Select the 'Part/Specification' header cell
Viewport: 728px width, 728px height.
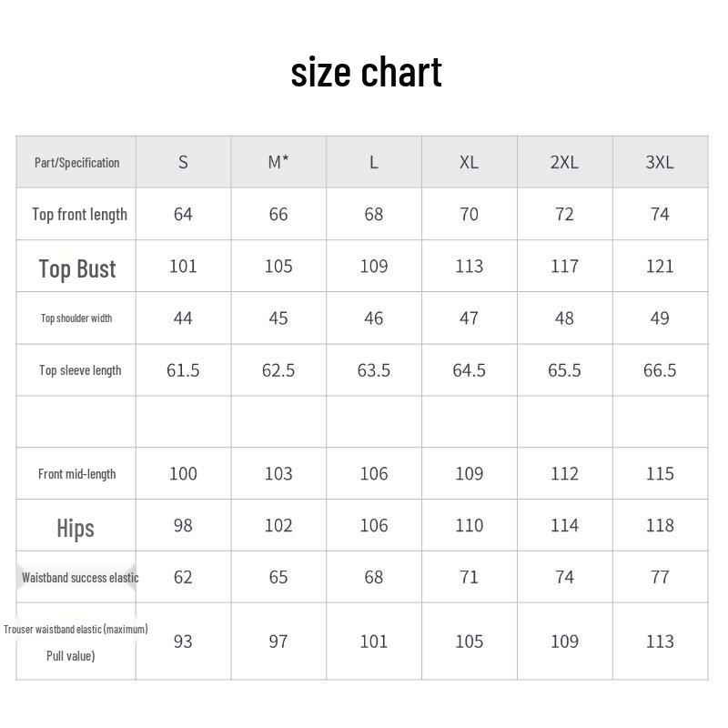76,163
